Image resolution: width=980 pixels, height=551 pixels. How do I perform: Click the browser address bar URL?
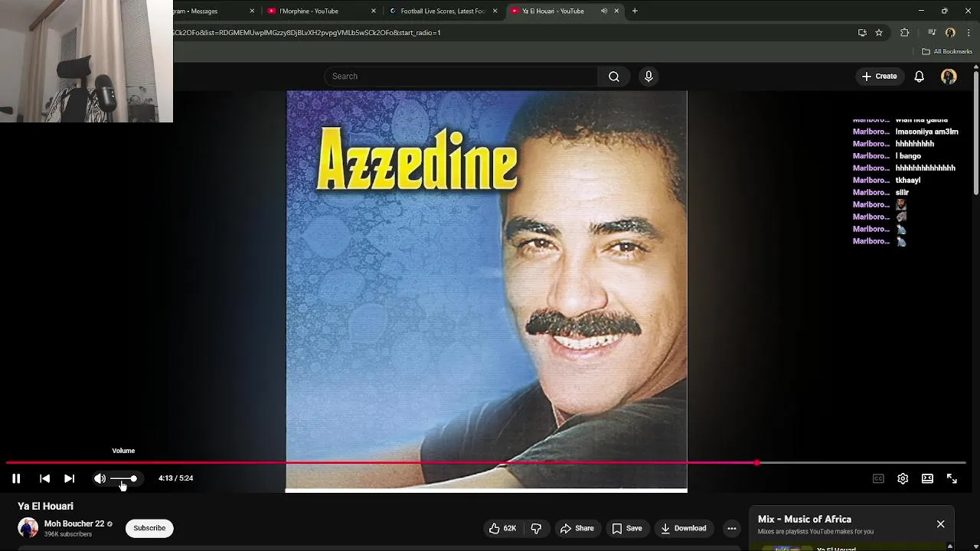click(x=308, y=33)
